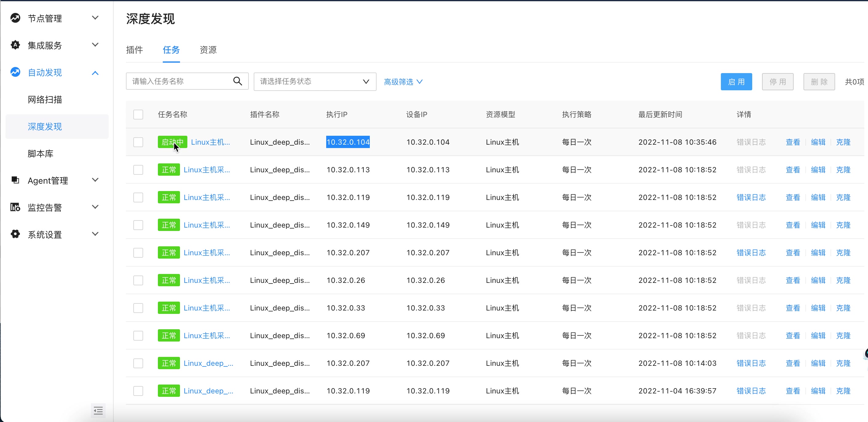
Task: Open the Agent管理 sidebar icon
Action: 15,180
